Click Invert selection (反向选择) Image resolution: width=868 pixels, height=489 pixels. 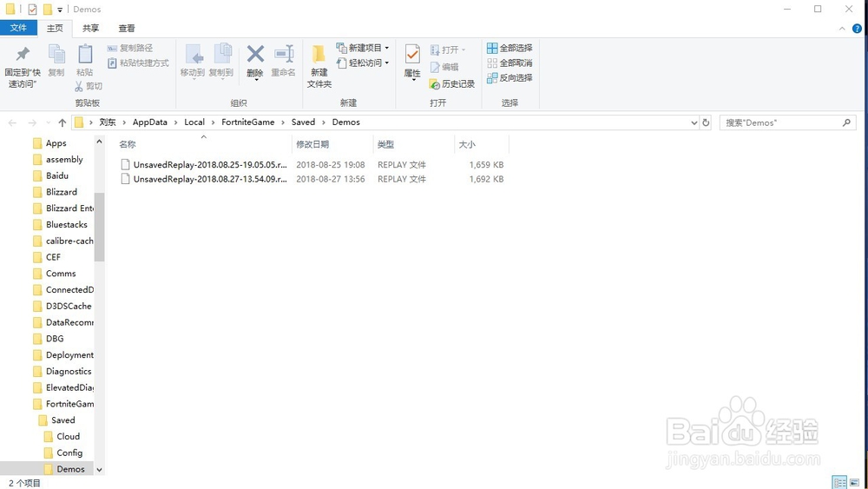pyautogui.click(x=510, y=78)
